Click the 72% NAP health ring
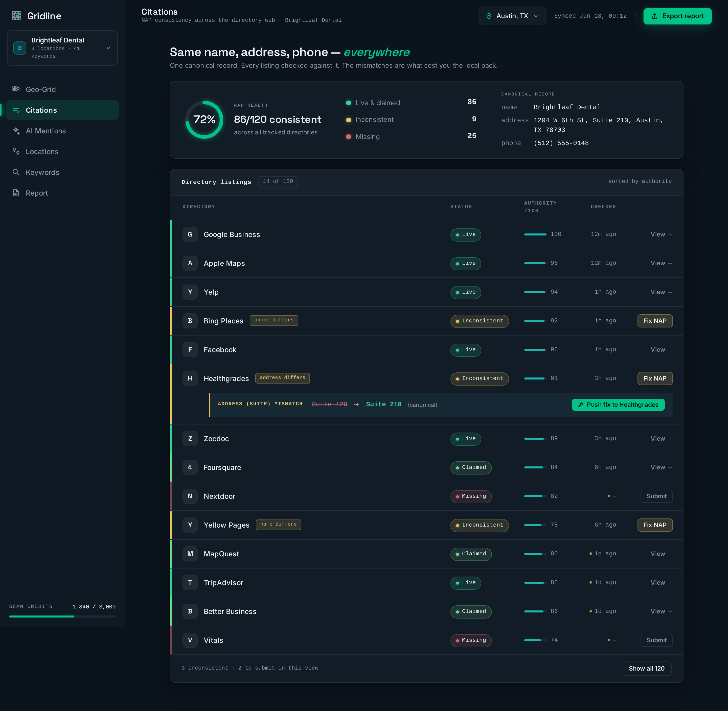 click(x=204, y=120)
